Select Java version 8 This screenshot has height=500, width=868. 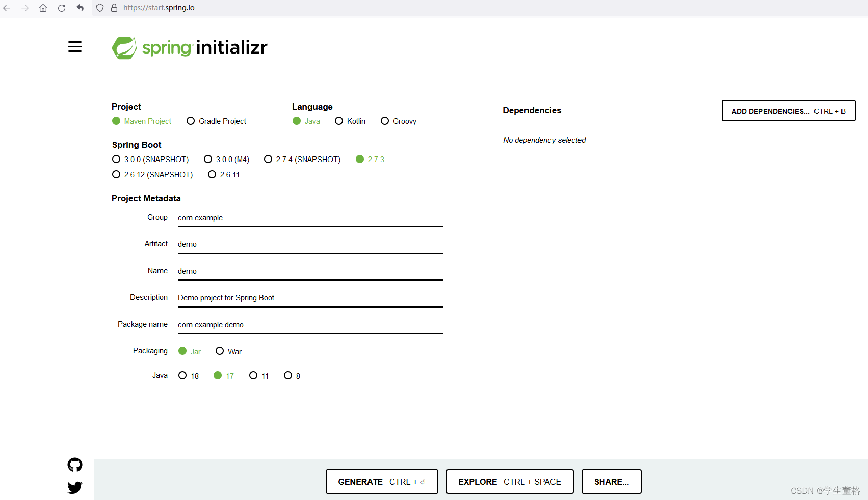[x=288, y=375]
